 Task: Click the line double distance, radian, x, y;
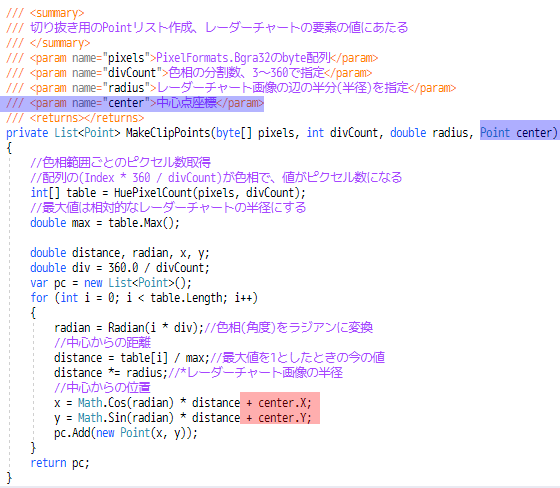pos(120,253)
